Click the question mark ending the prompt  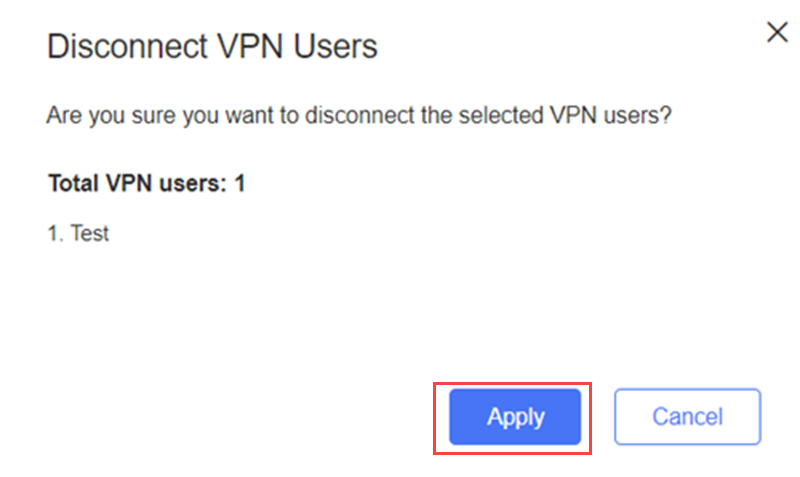pos(665,115)
